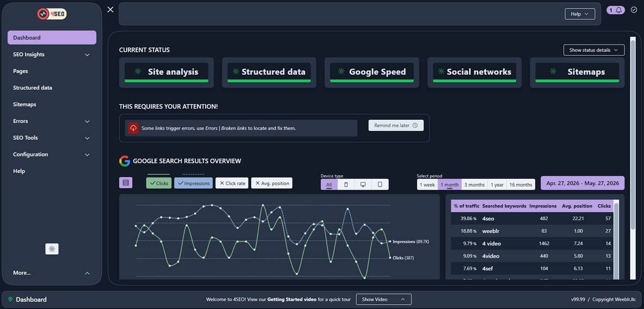The width and height of the screenshot is (644, 309).
Task: Click the 4 video keyword row
Action: click(x=532, y=243)
